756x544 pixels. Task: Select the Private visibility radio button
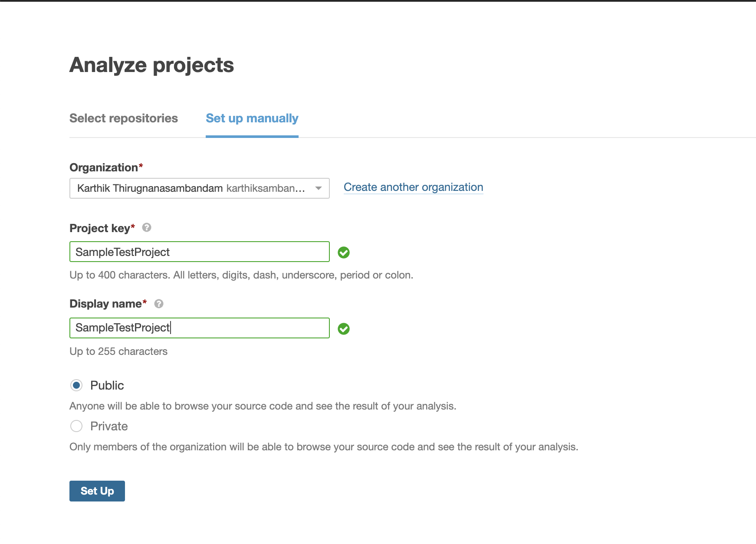tap(76, 426)
